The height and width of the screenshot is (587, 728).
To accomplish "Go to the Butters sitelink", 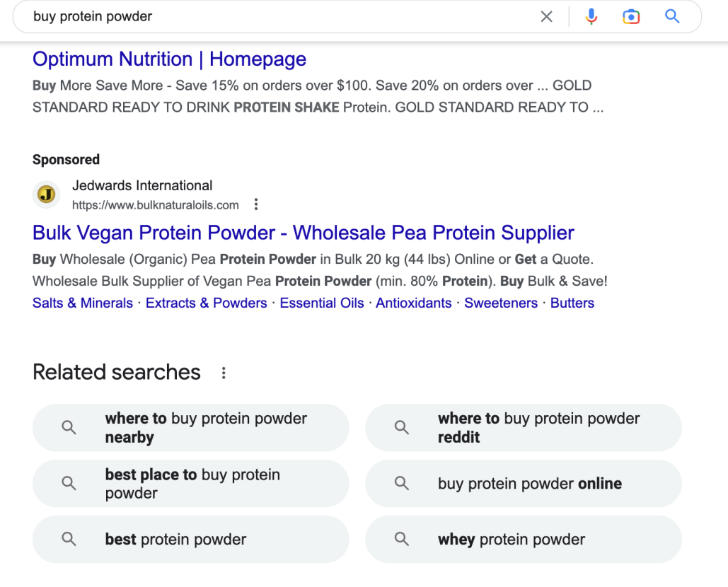I will tap(572, 303).
